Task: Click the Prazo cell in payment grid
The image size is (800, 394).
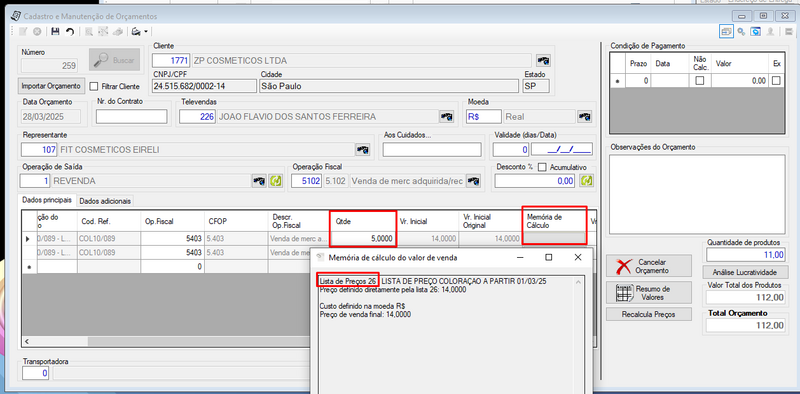Action: coord(638,81)
